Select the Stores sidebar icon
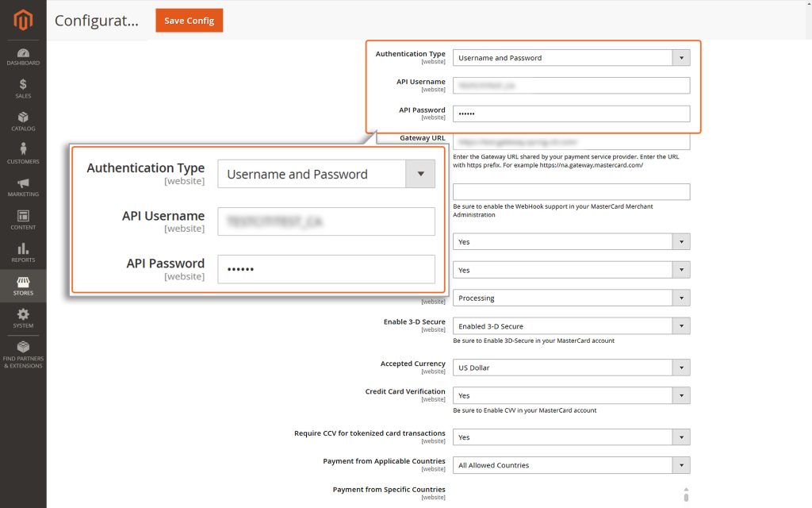Screen dimensions: 812x508 (23, 286)
